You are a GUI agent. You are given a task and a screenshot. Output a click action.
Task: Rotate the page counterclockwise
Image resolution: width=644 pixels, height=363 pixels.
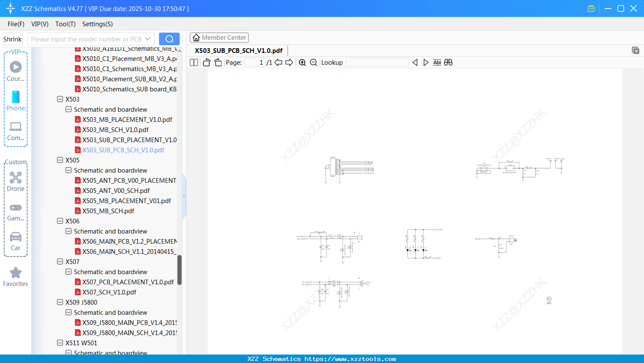click(x=206, y=62)
